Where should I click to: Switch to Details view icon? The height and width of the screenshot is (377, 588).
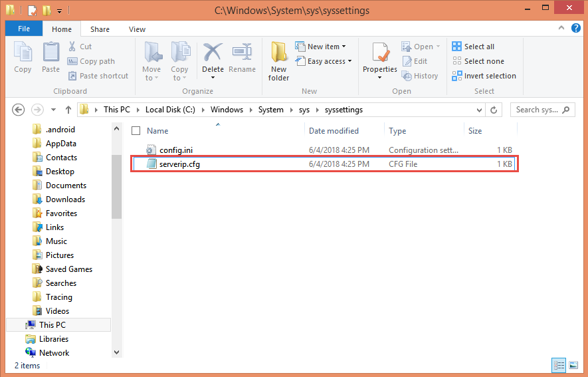(x=559, y=365)
